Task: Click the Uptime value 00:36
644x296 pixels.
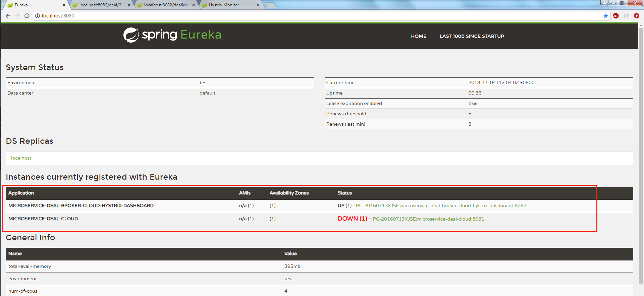Action: 475,93
